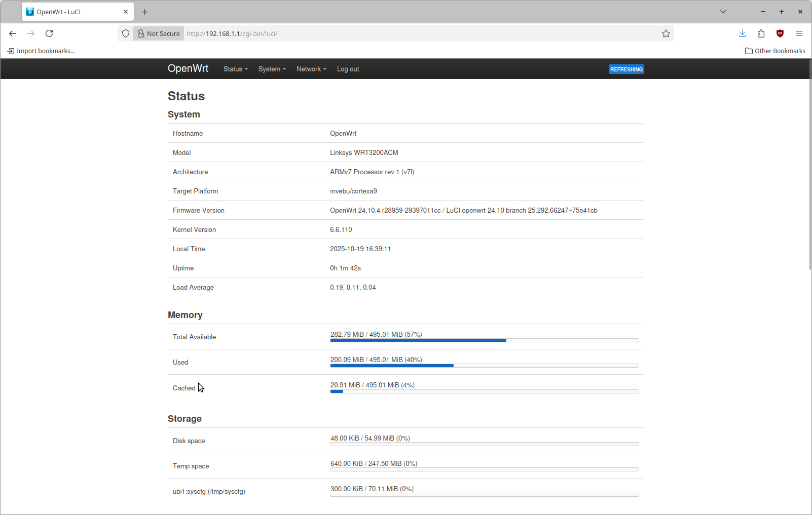Screen dimensions: 812x515
Task: Expand the Status dropdown menu
Action: tap(236, 69)
